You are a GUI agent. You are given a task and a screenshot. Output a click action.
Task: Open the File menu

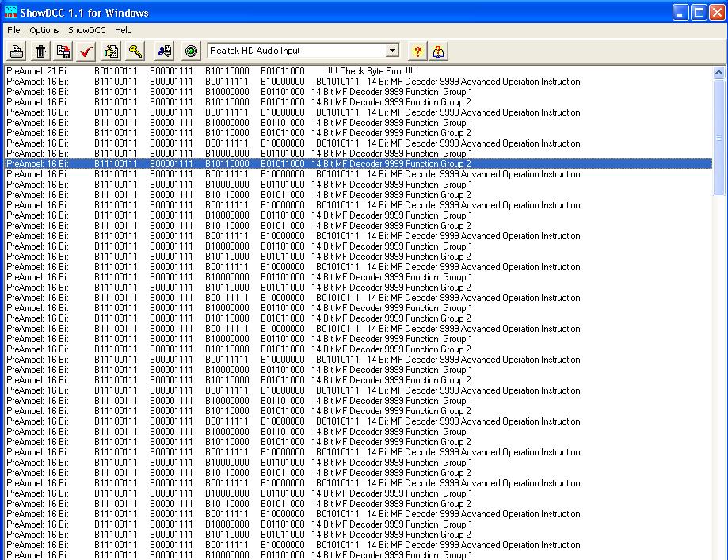13,30
